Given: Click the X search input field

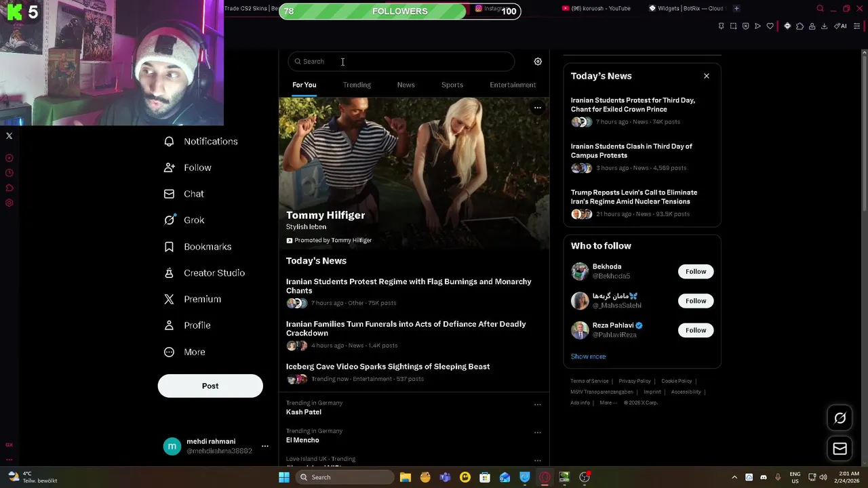Looking at the screenshot, I should point(401,62).
